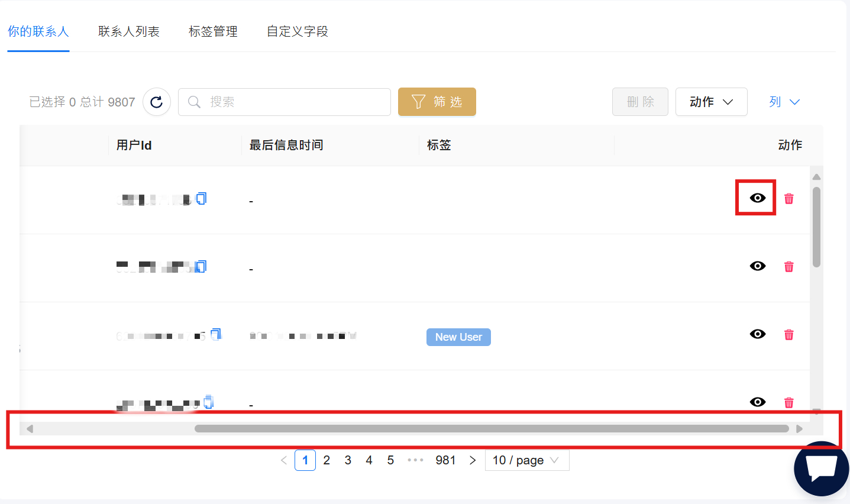Copy the second row's user ID

coord(202,267)
